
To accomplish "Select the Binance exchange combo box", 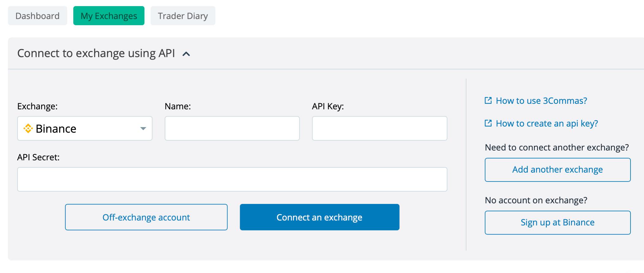I will [x=85, y=128].
